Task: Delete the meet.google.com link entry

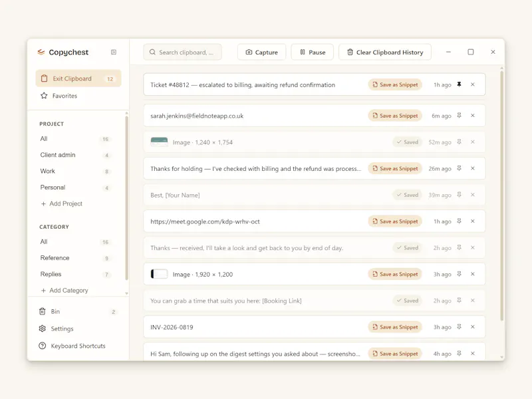Action: point(473,221)
